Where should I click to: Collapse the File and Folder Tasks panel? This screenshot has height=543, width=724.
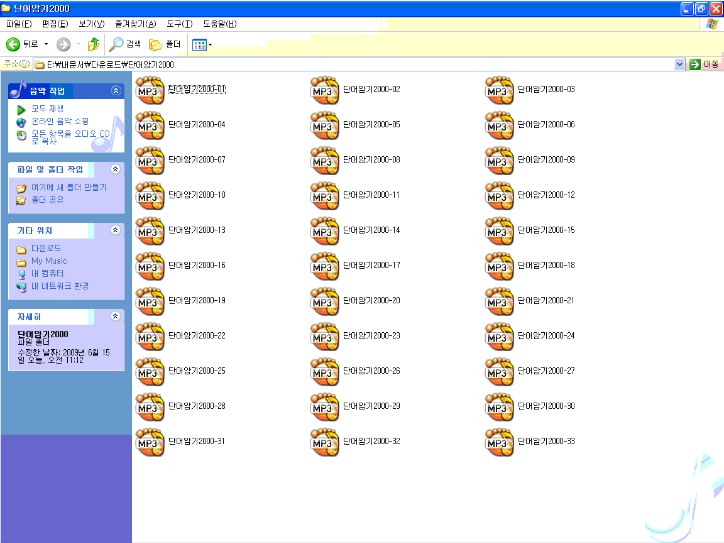click(x=115, y=169)
